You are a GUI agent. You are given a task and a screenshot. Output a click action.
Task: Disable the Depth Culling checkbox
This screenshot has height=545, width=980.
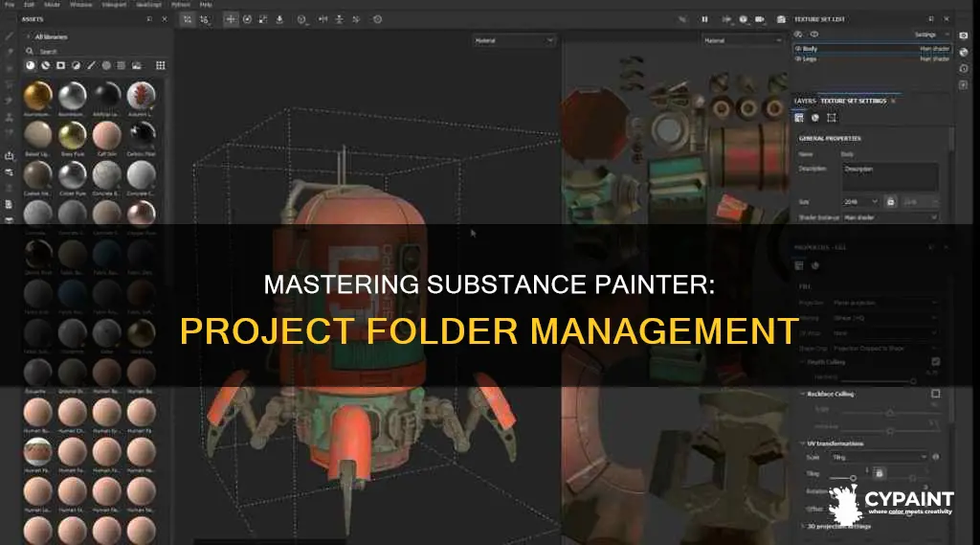click(x=936, y=362)
